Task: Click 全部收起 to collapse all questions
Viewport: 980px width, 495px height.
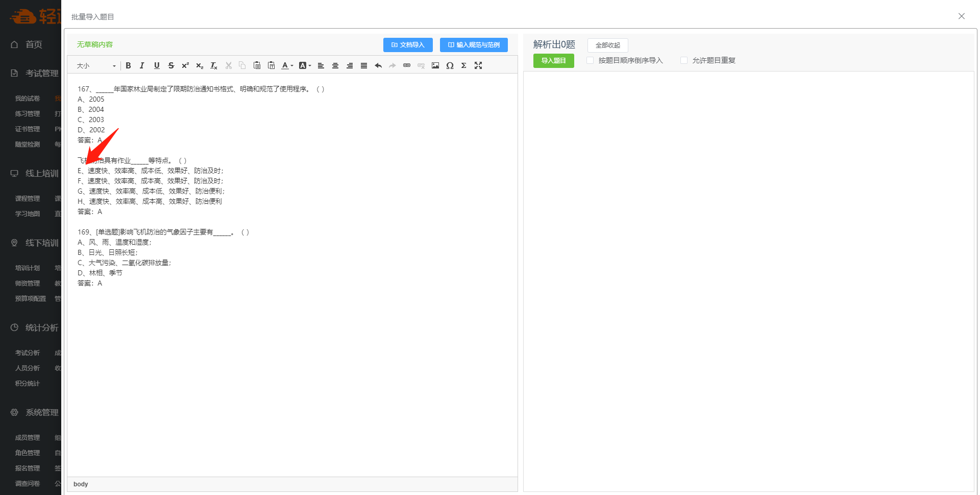Action: pos(607,45)
